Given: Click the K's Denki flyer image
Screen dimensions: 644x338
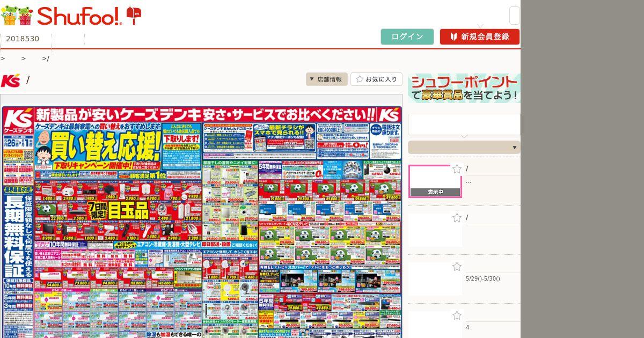Looking at the screenshot, I should [201, 221].
